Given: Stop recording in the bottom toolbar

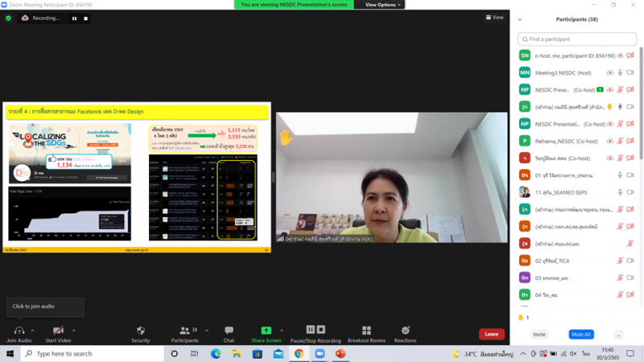Looking at the screenshot, I should tap(321, 330).
